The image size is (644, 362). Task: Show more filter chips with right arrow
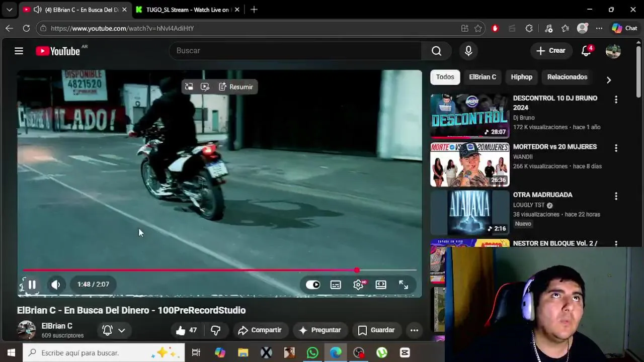pyautogui.click(x=609, y=80)
